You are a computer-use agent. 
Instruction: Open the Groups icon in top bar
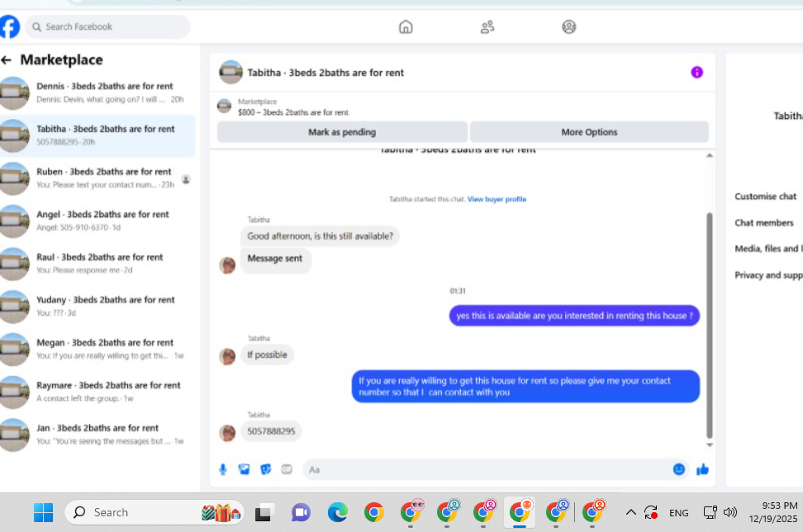(x=569, y=26)
